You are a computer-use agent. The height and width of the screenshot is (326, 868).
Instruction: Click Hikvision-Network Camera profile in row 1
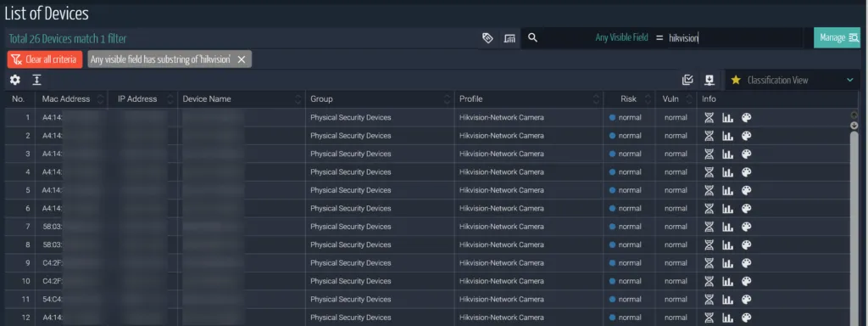coord(502,117)
